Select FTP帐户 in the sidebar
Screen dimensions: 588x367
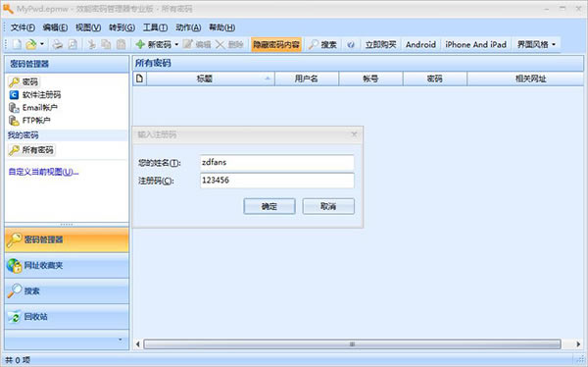[x=29, y=121]
